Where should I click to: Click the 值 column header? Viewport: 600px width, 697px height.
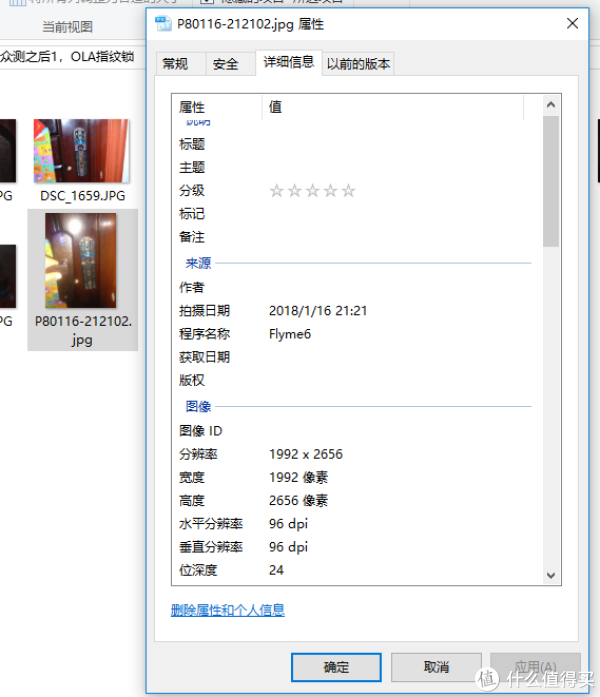[400, 106]
